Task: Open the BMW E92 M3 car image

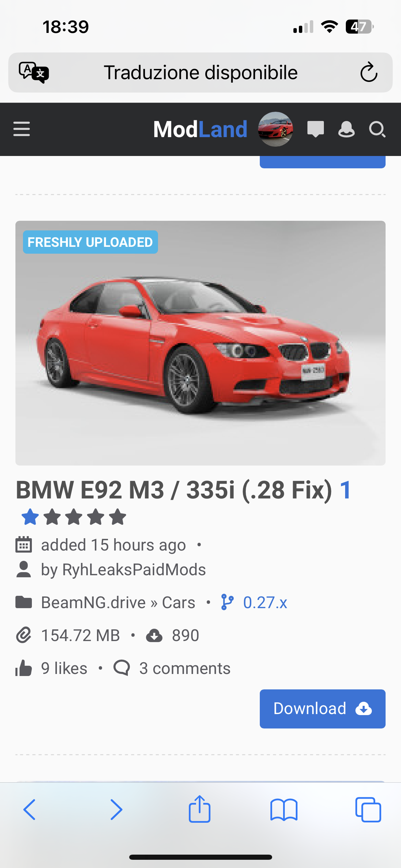Action: point(200,343)
